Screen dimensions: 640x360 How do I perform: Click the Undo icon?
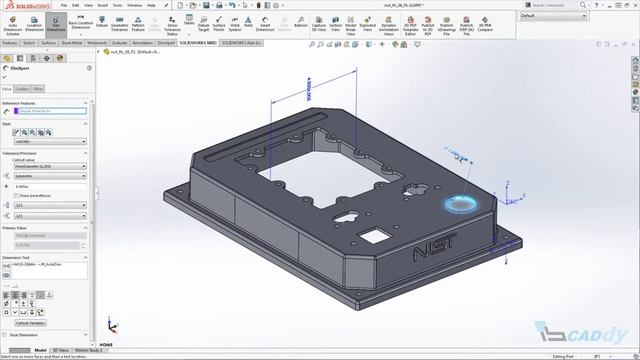click(x=232, y=5)
